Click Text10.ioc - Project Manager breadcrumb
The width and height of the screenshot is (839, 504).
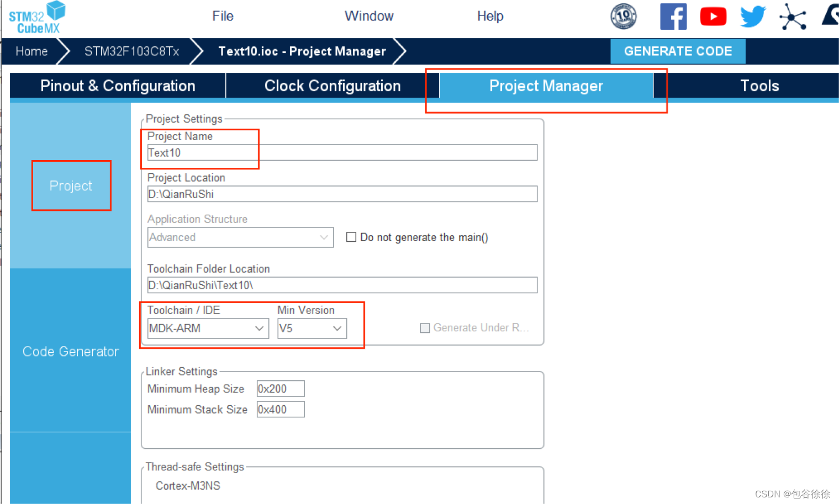point(302,51)
